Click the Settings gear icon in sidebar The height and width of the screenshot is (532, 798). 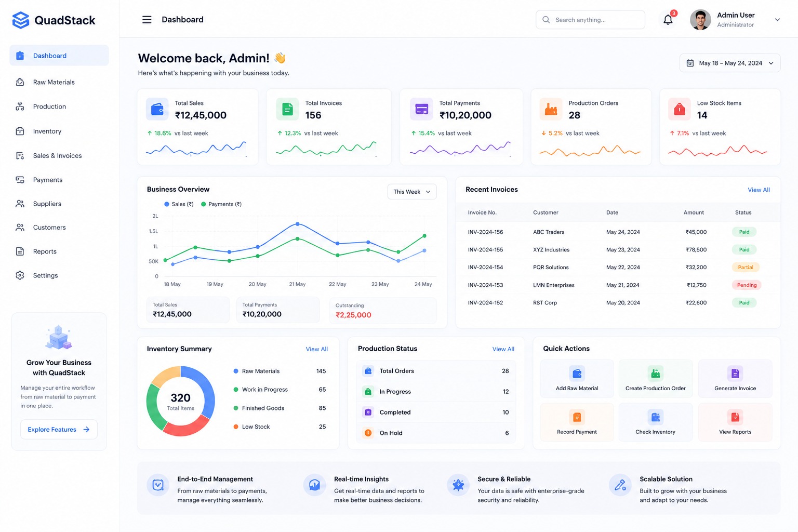coord(20,275)
